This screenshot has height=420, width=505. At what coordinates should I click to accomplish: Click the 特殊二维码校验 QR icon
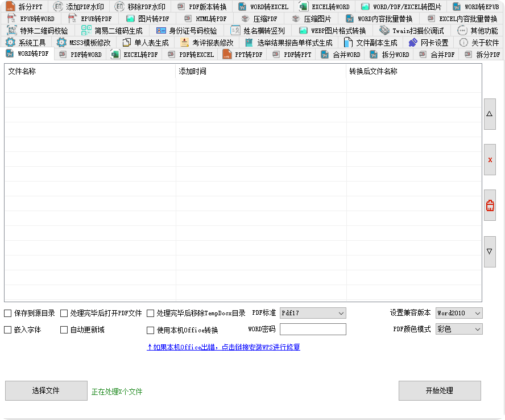12,30
